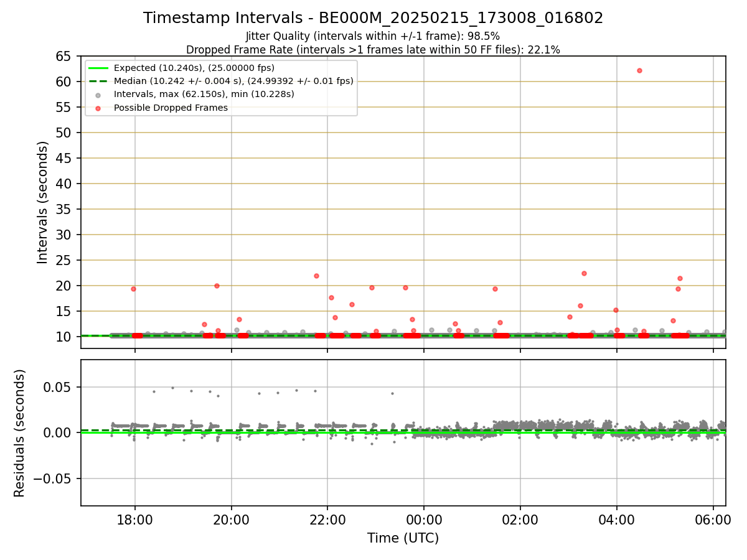Click the plot title 'Timestamp Intervals - BE000M_20250215_173008_016802'
The height and width of the screenshot is (560, 747).
click(373, 18)
